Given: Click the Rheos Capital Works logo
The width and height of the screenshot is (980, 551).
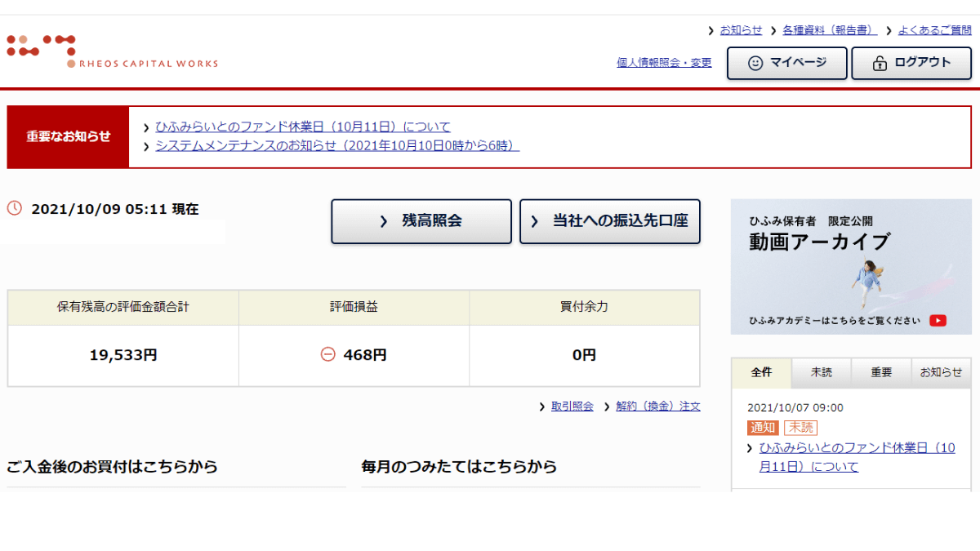Looking at the screenshot, I should [112, 51].
